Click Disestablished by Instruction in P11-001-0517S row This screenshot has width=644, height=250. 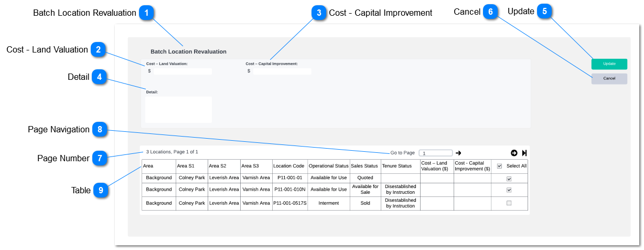401,203
